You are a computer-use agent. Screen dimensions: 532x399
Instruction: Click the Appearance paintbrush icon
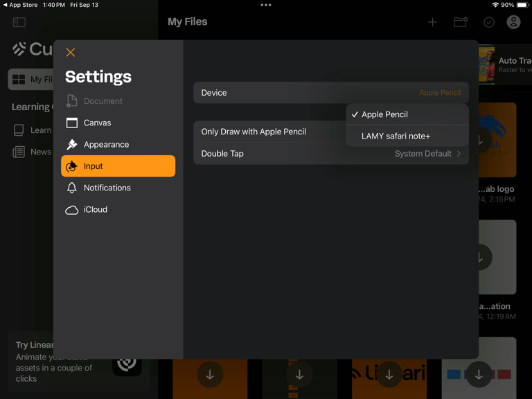pyautogui.click(x=71, y=145)
